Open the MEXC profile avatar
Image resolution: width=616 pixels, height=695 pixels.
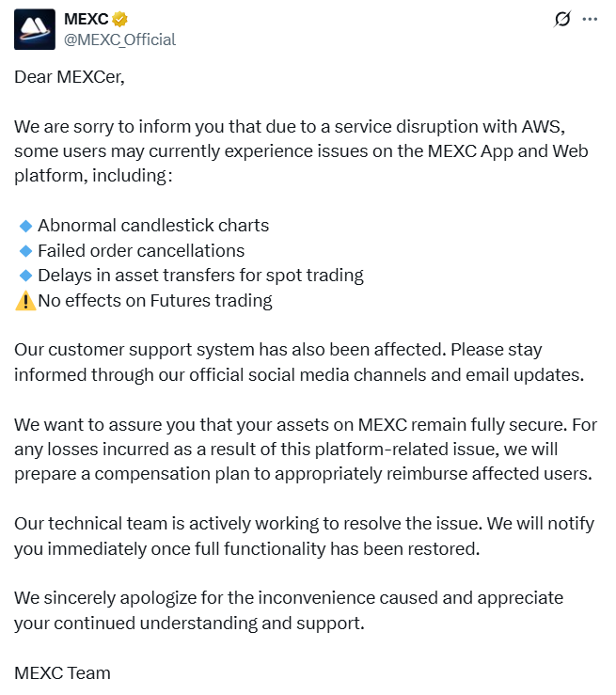(x=34, y=29)
